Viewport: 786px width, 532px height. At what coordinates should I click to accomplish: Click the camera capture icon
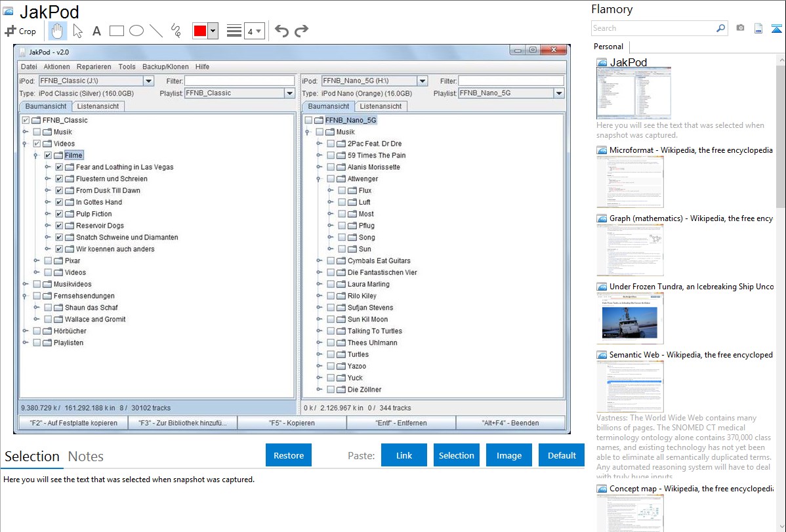tap(740, 28)
